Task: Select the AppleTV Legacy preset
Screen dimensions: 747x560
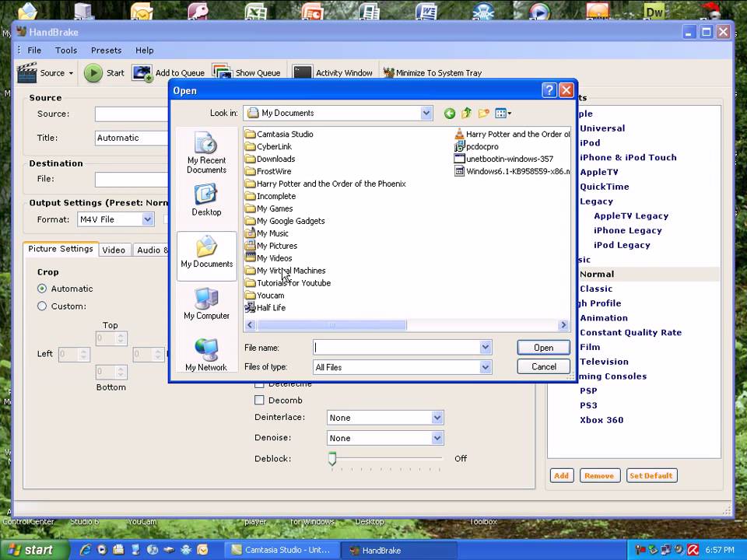Action: [x=631, y=215]
